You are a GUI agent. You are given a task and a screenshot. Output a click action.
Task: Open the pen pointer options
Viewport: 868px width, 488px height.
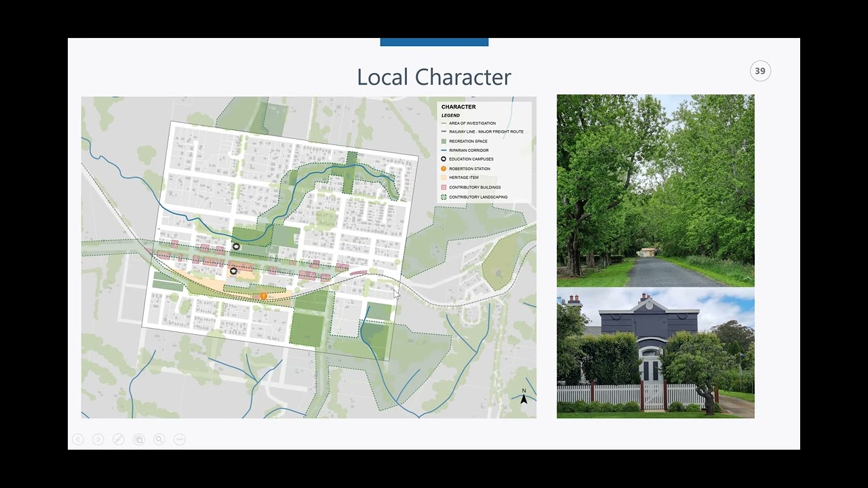118,439
